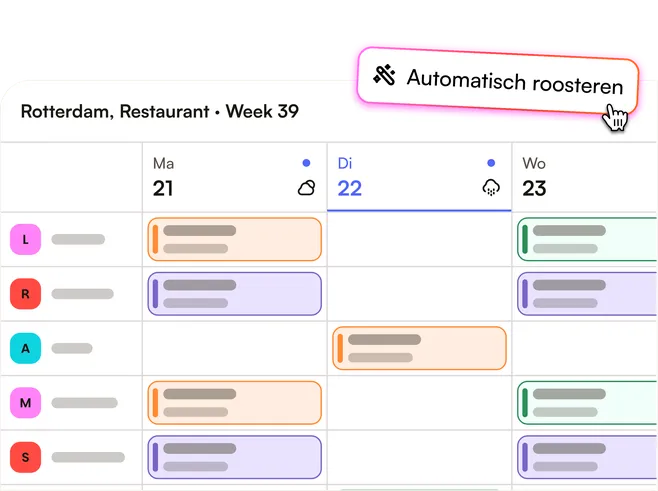Open the Di 22 day column header
Viewport: 658px width, 491px height.
tap(419, 177)
